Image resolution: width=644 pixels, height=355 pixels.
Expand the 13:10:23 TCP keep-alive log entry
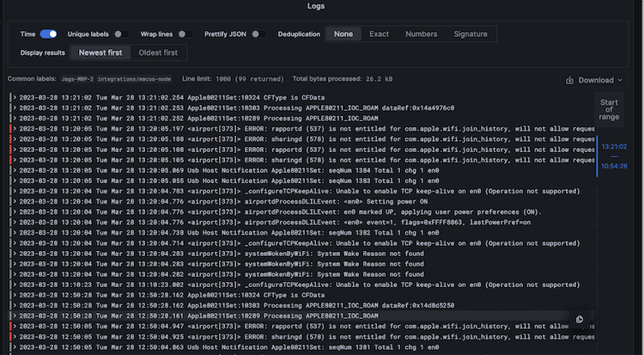coord(13,283)
